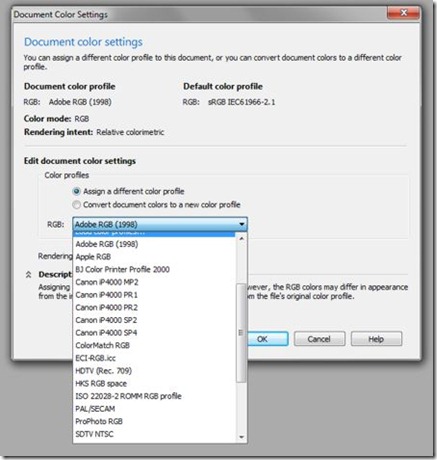Choose Apple RGB from the list
Screen dimensions: 437x460
pyautogui.click(x=155, y=257)
